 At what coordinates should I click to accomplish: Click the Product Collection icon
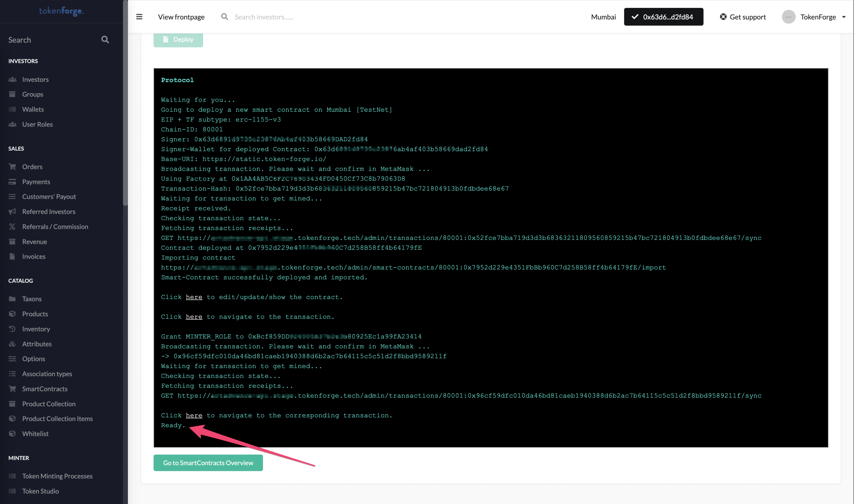[x=12, y=404]
